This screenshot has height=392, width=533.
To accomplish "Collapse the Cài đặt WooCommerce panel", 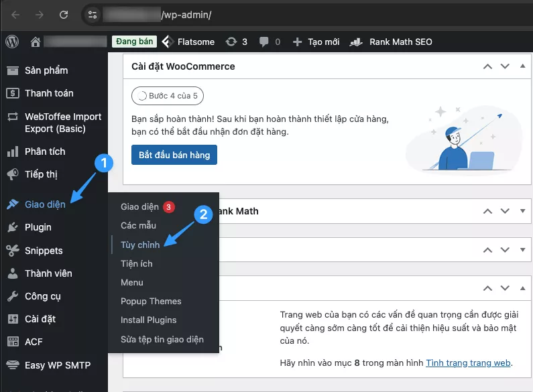I will point(523,66).
